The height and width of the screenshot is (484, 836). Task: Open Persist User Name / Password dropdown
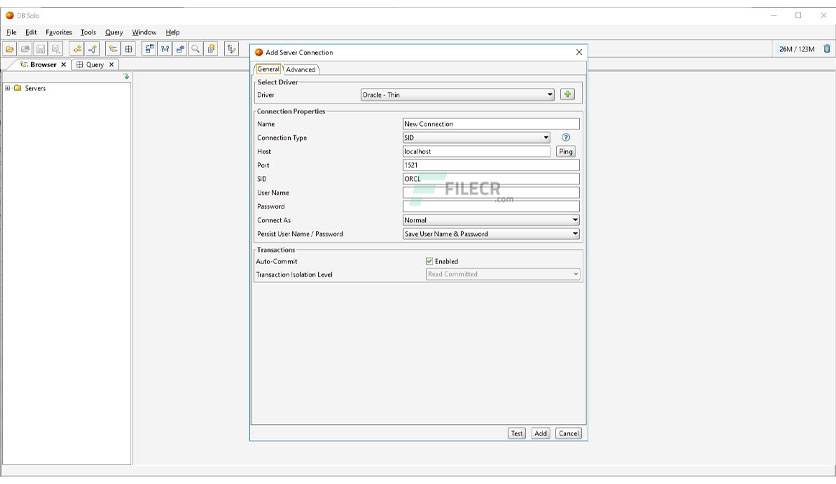pos(491,234)
